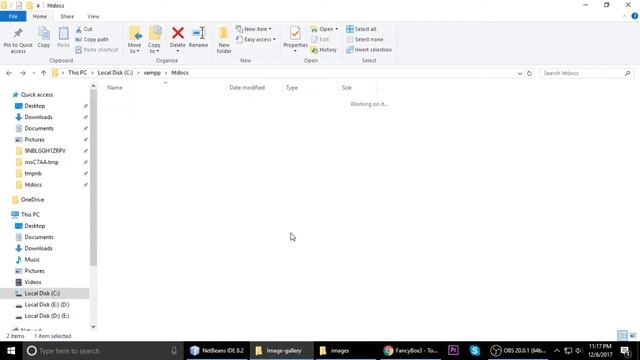Click Copy path command
The image size is (640, 360).
pyautogui.click(x=92, y=39)
